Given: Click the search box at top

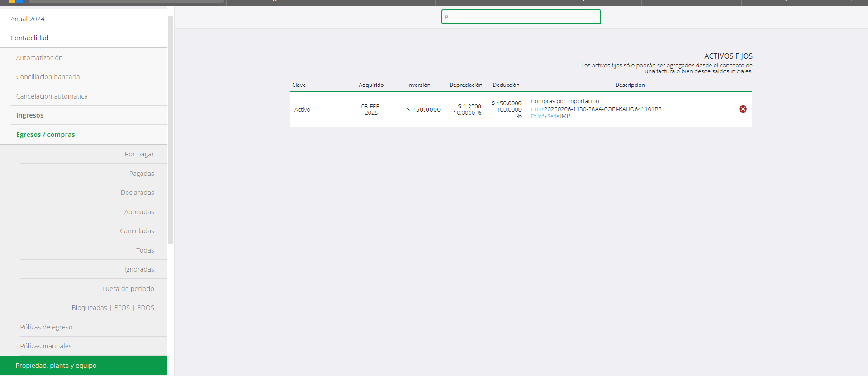Looking at the screenshot, I should point(521,17).
